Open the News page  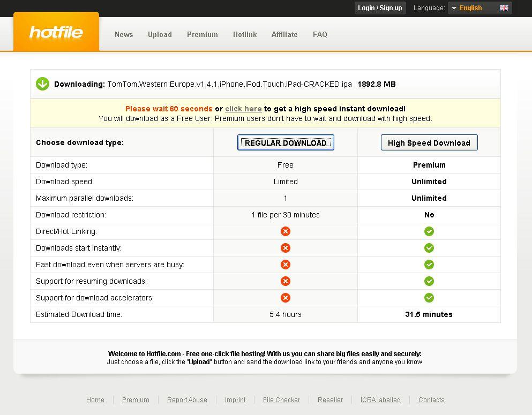click(x=124, y=34)
